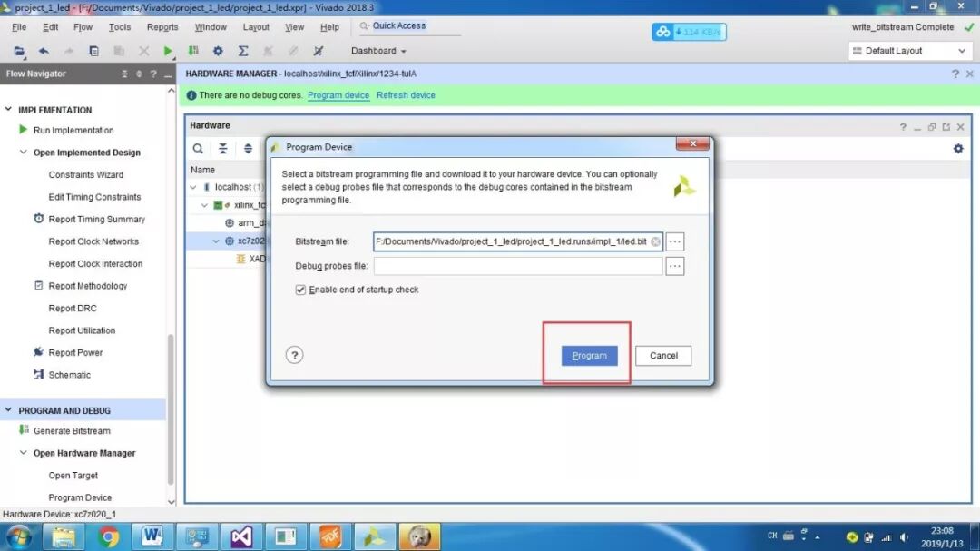Click Cancel in Program Device dialog

663,355
